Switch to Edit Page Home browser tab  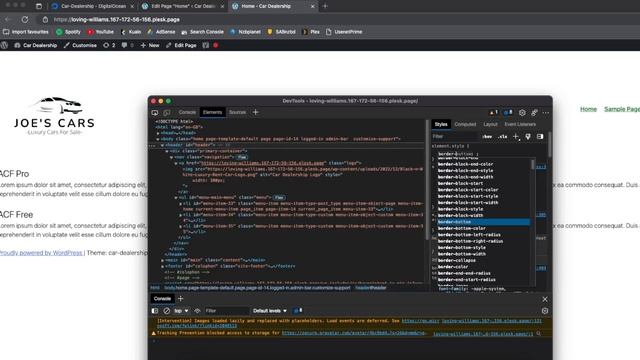pyautogui.click(x=183, y=6)
